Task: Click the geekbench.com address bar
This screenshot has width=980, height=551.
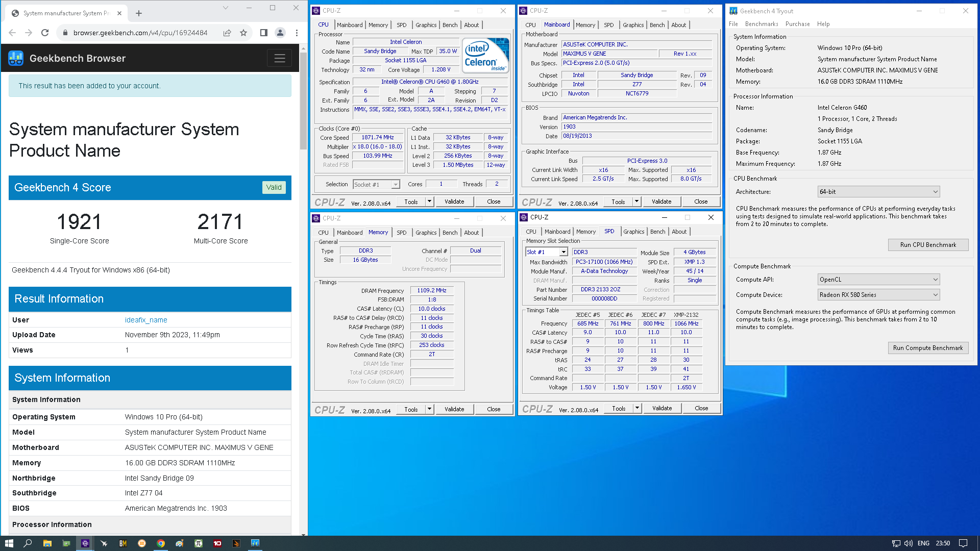Action: 140,33
